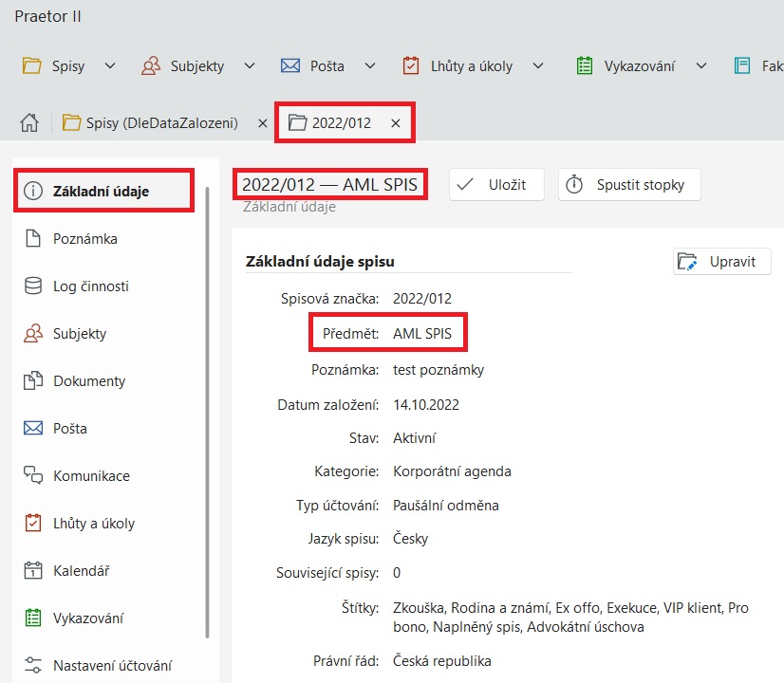Expand the Subjekty dropdown arrow
The width and height of the screenshot is (784, 683).
[x=249, y=65]
